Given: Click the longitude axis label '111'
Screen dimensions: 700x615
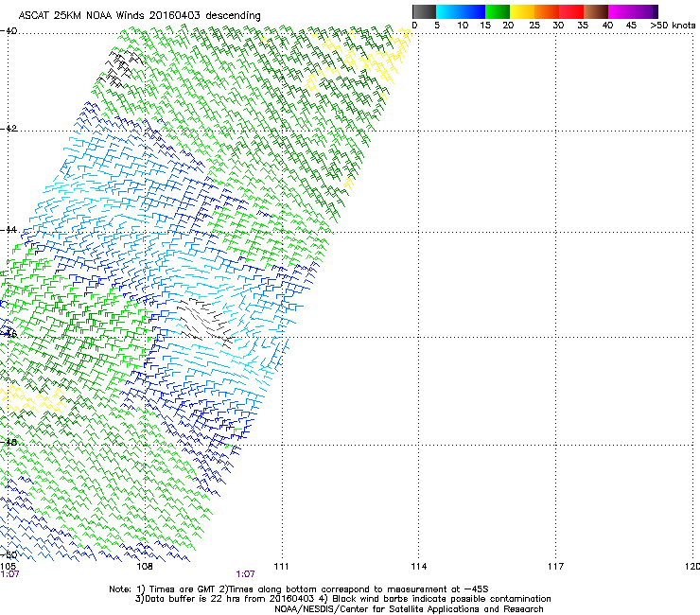Looking at the screenshot, I should [281, 567].
